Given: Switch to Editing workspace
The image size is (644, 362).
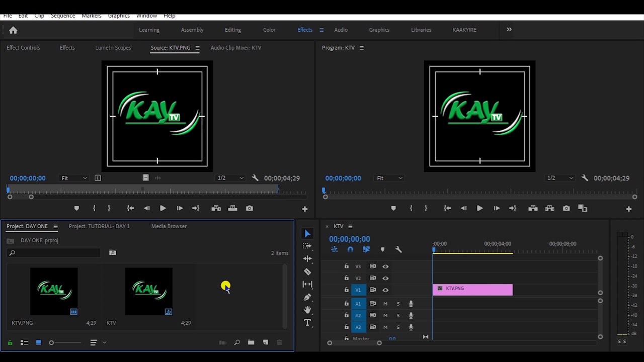Looking at the screenshot, I should pyautogui.click(x=233, y=30).
